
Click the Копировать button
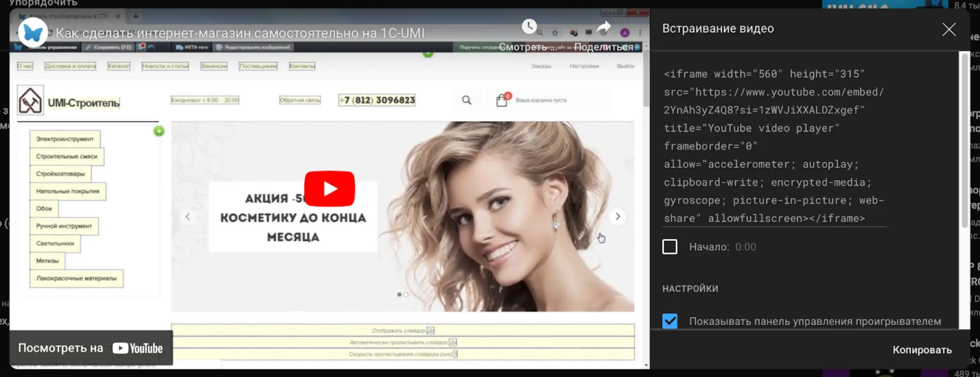pos(922,350)
